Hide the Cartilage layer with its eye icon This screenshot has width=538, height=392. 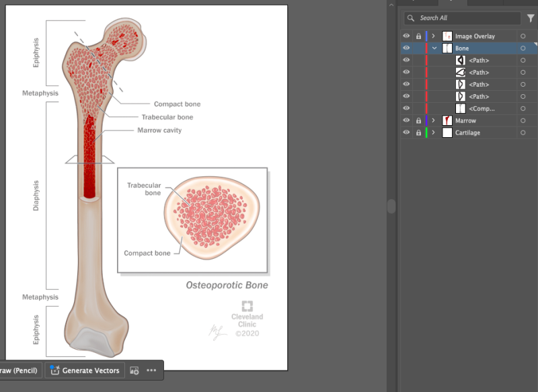coord(406,133)
